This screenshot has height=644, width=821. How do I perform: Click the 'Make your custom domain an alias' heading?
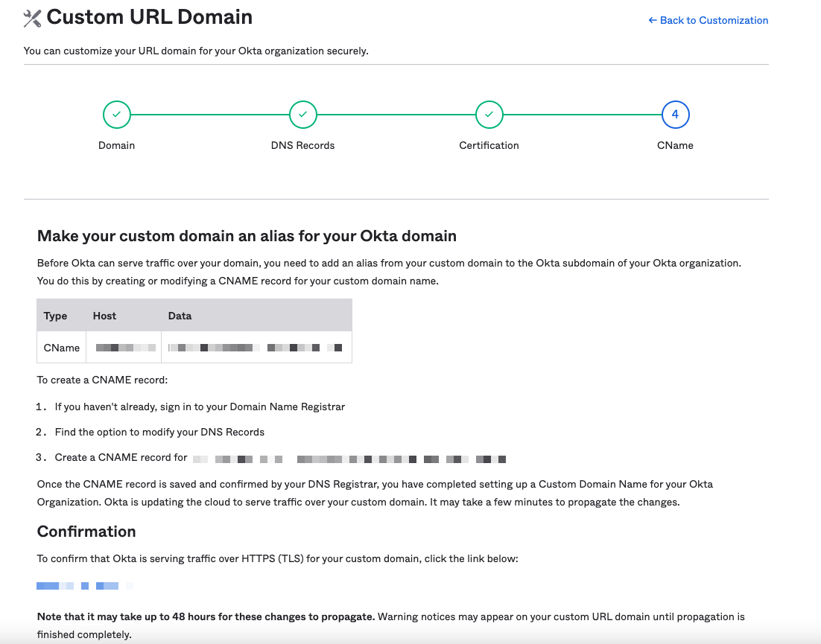point(247,236)
